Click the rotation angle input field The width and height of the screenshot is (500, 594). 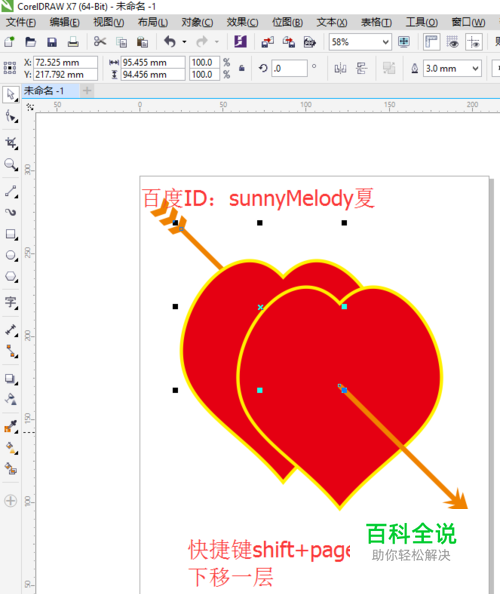(289, 69)
